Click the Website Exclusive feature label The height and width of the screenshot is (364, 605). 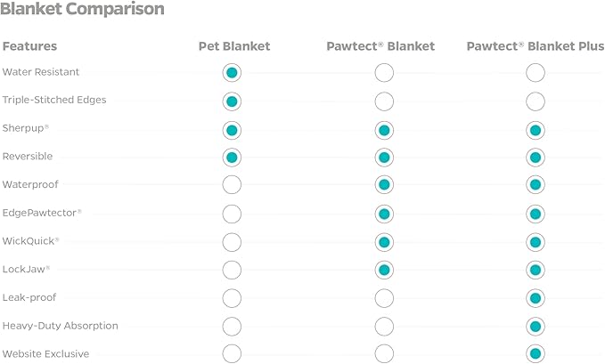(x=45, y=354)
